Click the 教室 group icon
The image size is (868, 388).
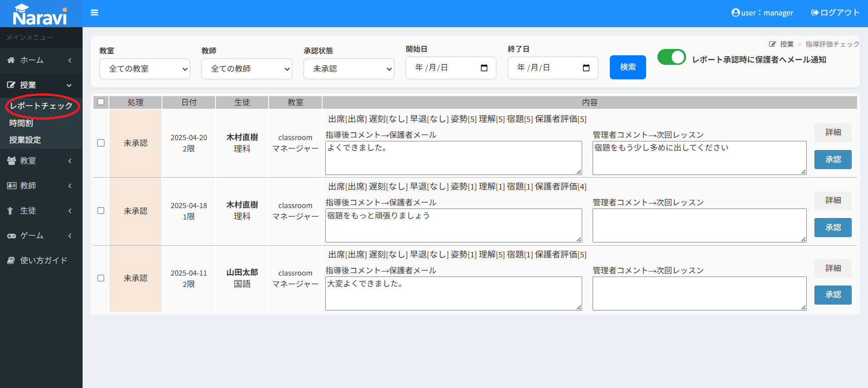[x=11, y=161]
